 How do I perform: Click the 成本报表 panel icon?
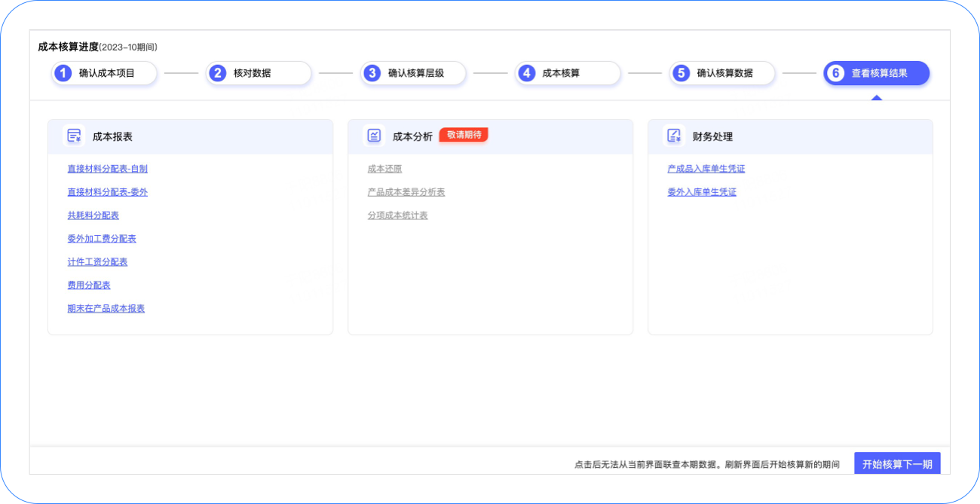click(x=74, y=136)
